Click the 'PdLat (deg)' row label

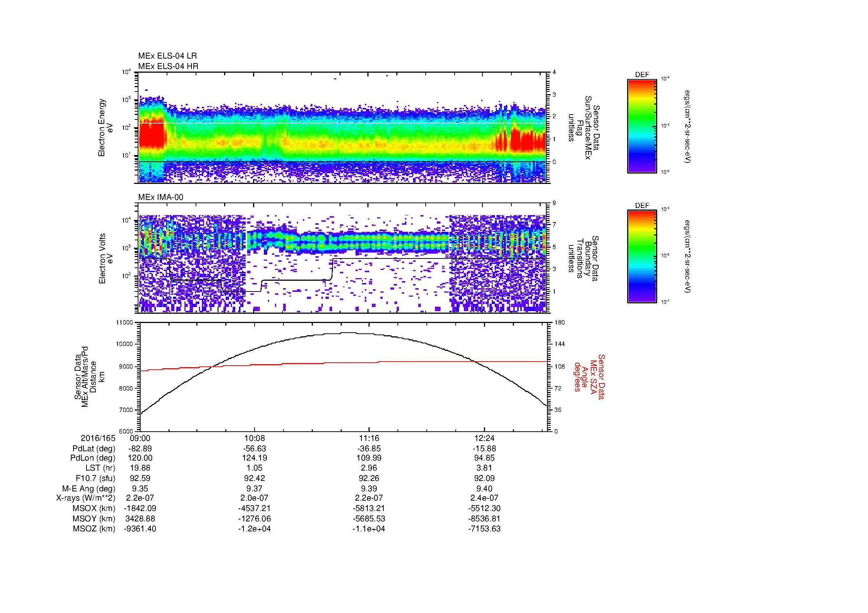click(94, 449)
